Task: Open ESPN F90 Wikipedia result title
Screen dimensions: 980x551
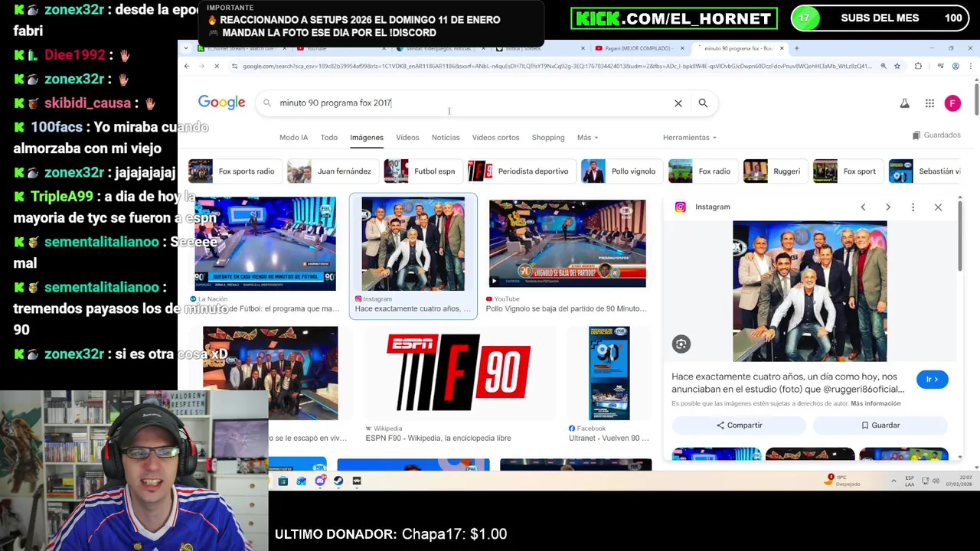Action: tap(438, 439)
